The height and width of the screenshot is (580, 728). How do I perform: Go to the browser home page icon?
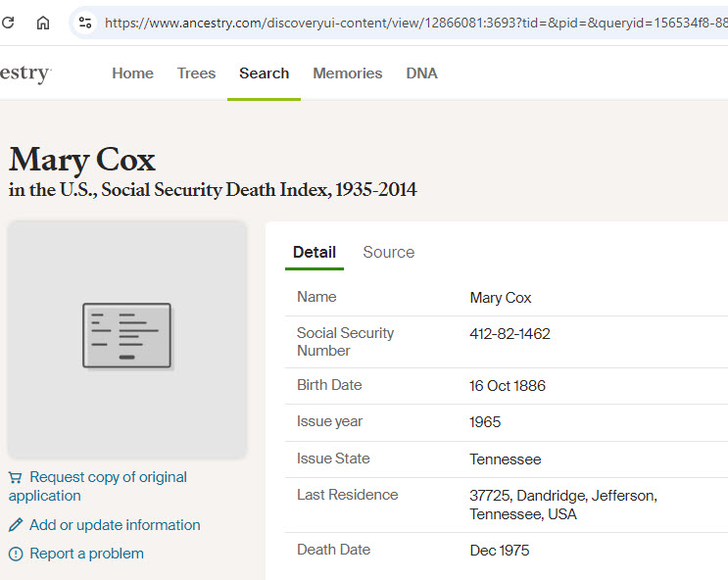(x=43, y=23)
